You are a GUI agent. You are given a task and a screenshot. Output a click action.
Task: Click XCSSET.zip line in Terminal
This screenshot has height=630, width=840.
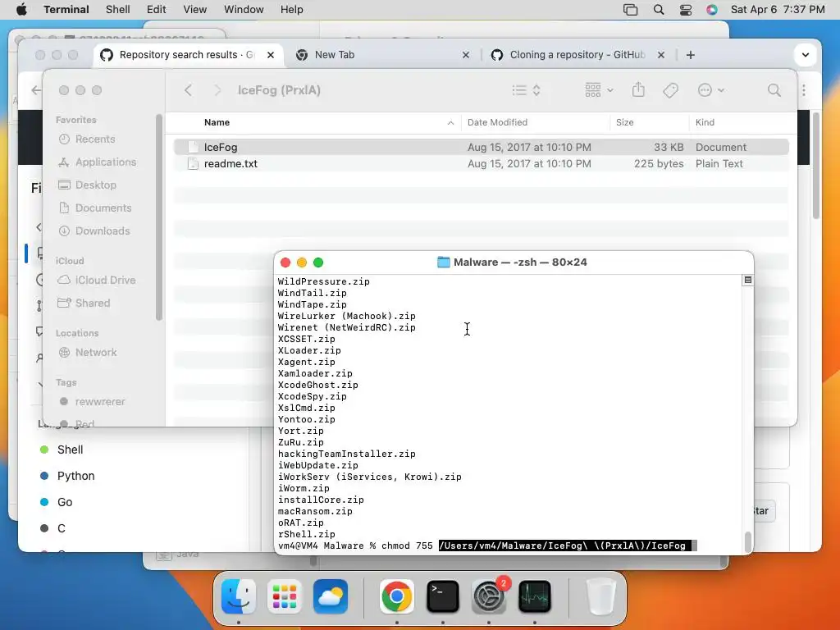[x=307, y=339]
